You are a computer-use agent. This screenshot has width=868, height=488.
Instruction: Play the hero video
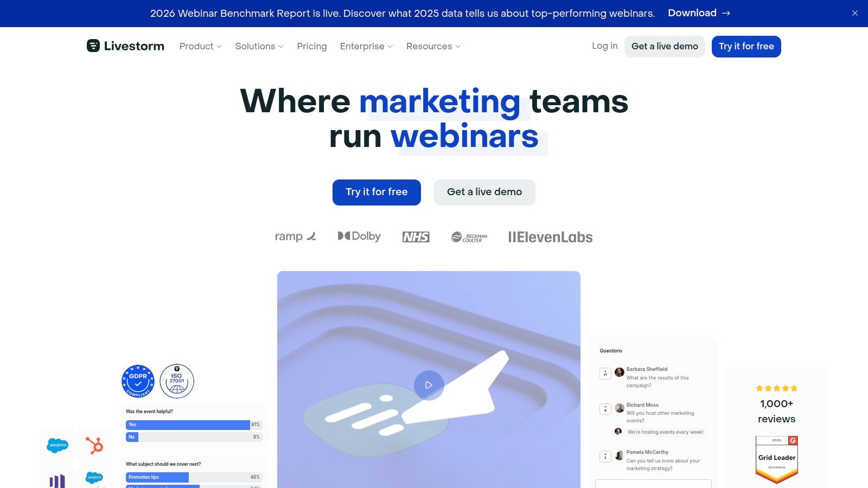click(x=429, y=385)
